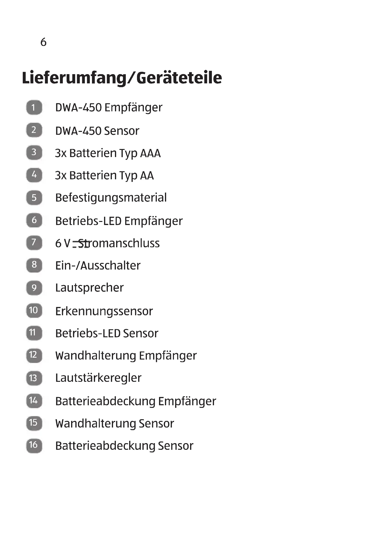Click the DWA-450 Empfänger text
Image resolution: width=392 pixels, height=554 pixels.
click(x=109, y=108)
